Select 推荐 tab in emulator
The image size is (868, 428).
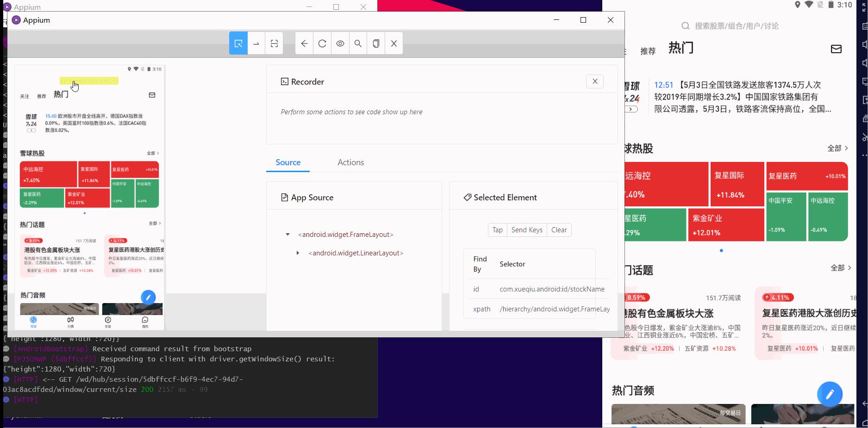pyautogui.click(x=648, y=51)
